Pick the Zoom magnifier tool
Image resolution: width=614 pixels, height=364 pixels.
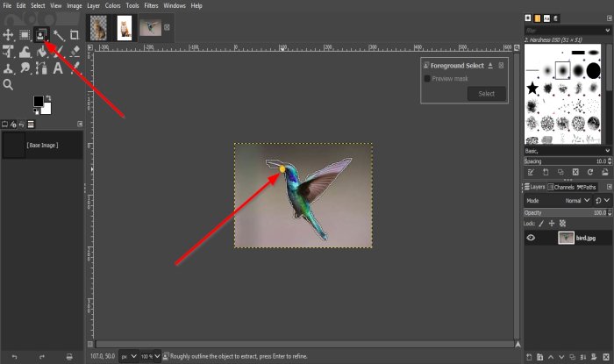pyautogui.click(x=8, y=85)
